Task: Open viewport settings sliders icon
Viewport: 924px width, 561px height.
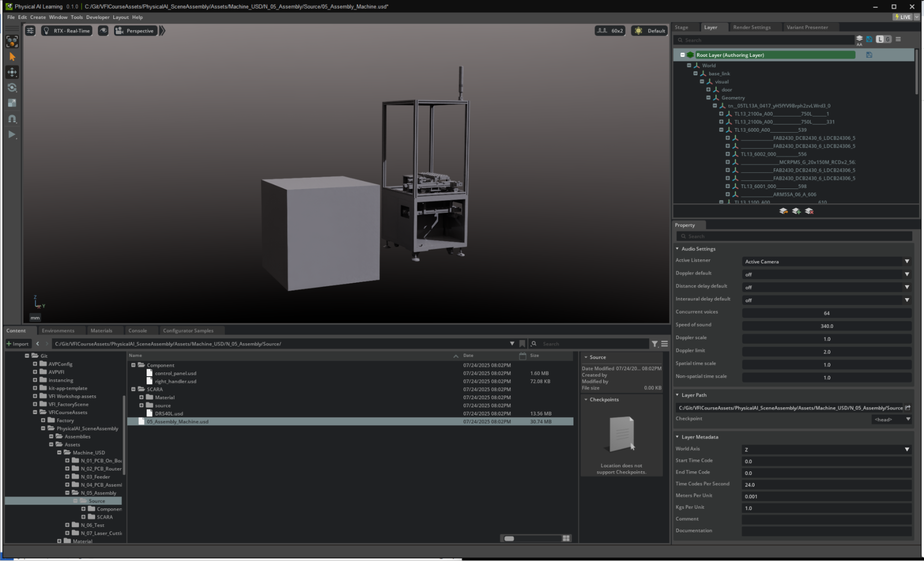Action: (30, 31)
